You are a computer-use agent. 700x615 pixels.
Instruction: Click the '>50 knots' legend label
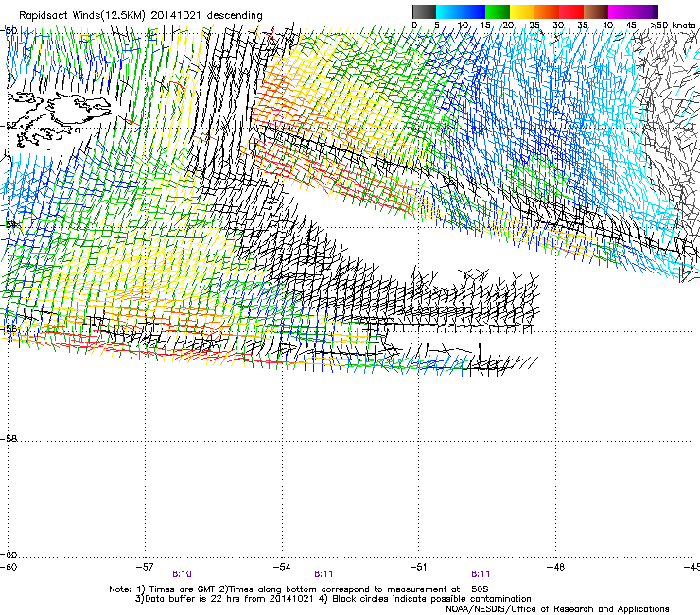[673, 26]
